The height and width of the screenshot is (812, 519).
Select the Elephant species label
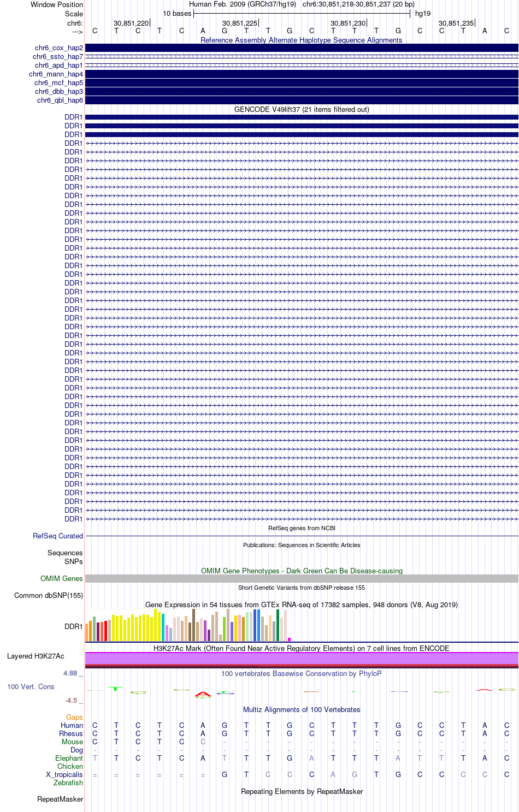click(69, 758)
